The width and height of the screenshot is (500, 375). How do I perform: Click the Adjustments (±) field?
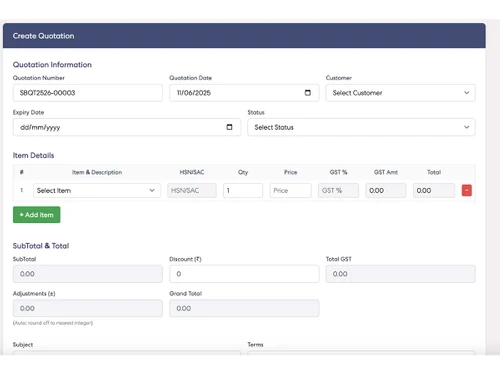click(88, 308)
